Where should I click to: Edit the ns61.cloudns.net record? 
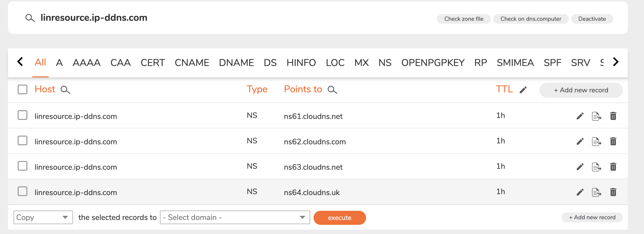[580, 116]
